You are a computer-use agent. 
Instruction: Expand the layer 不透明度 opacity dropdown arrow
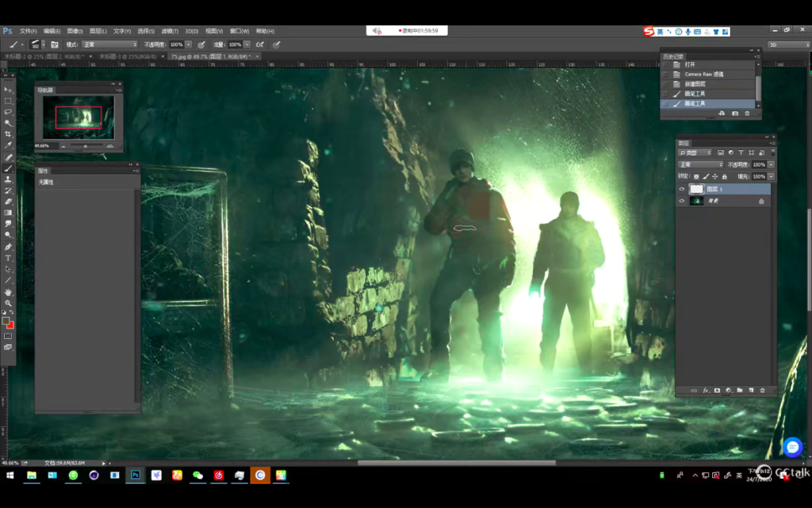tap(771, 164)
